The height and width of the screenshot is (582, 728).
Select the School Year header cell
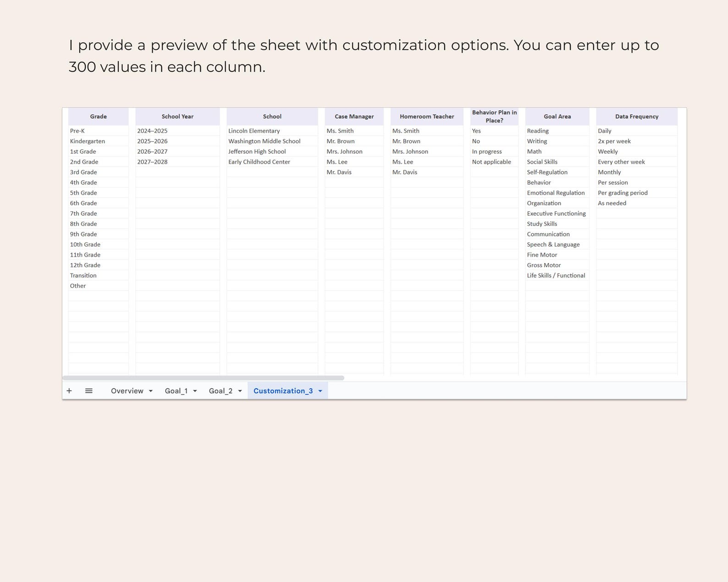[x=177, y=116]
